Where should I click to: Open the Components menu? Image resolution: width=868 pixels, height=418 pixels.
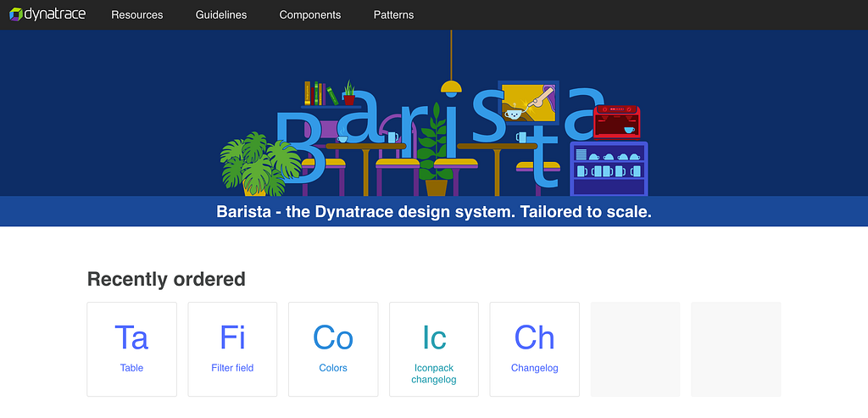(x=310, y=15)
